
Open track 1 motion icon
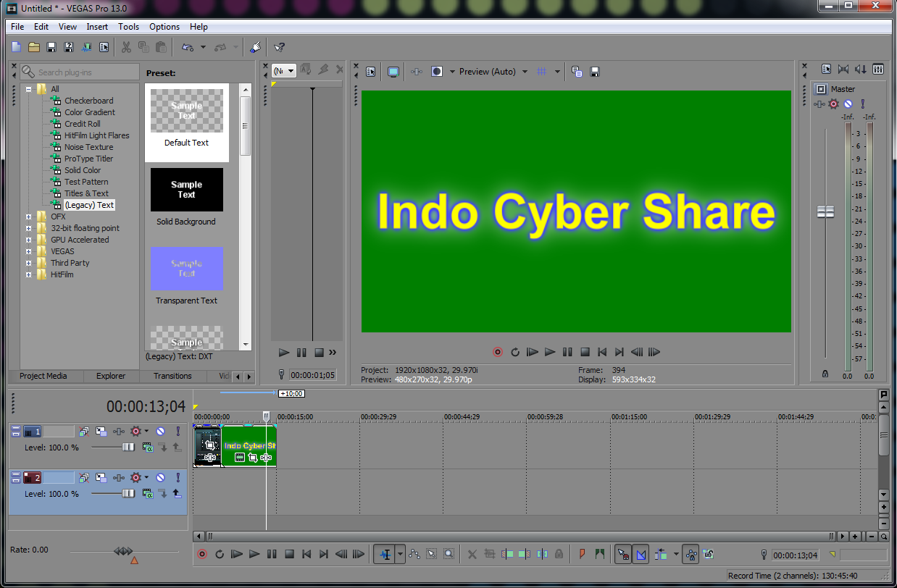click(x=101, y=432)
